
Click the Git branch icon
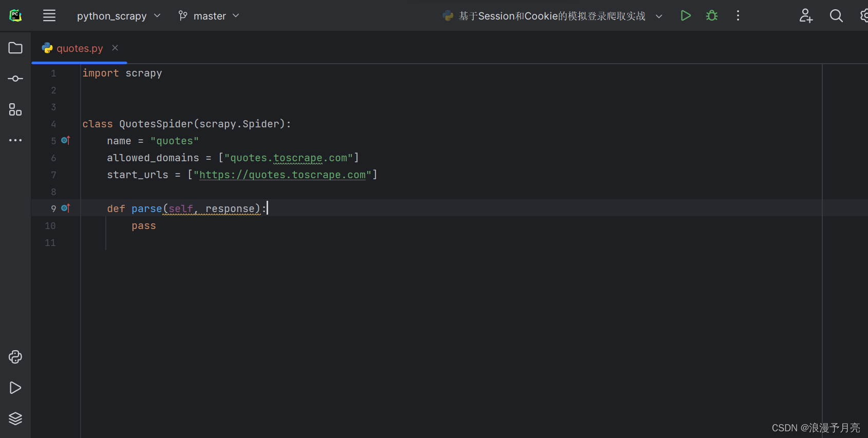tap(183, 16)
